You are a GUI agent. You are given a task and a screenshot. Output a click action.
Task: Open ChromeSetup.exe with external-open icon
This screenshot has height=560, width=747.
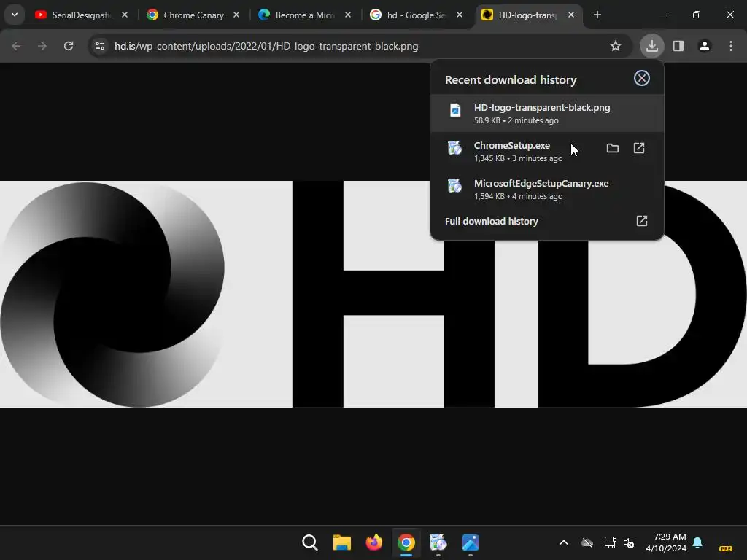click(639, 148)
